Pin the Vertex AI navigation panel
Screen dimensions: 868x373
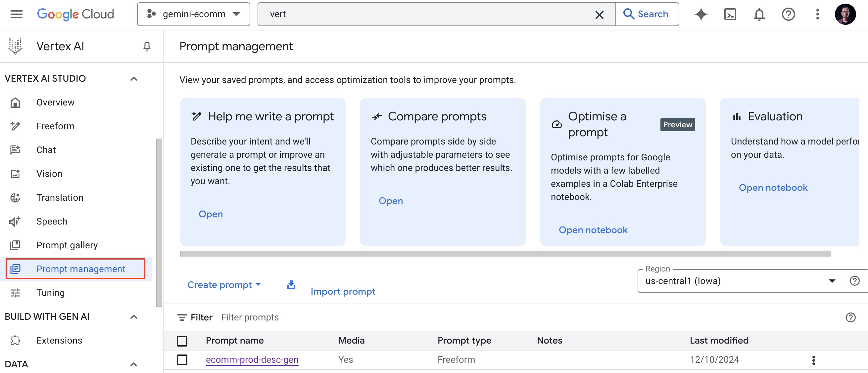pyautogui.click(x=146, y=46)
